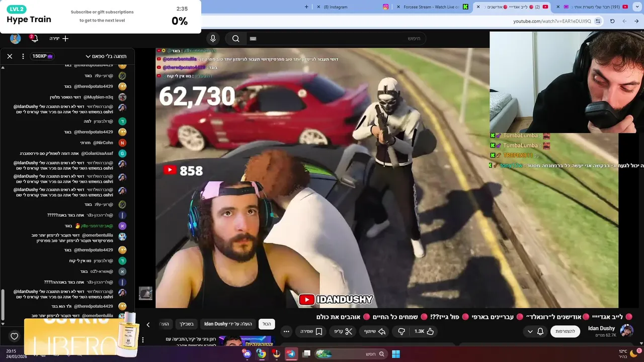
Task: Click the keyboard icon in YouTube search box
Action: [253, 39]
